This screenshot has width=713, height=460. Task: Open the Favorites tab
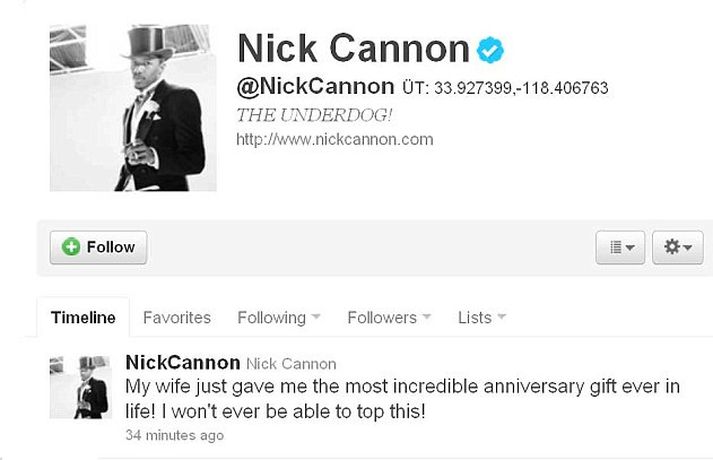177,317
